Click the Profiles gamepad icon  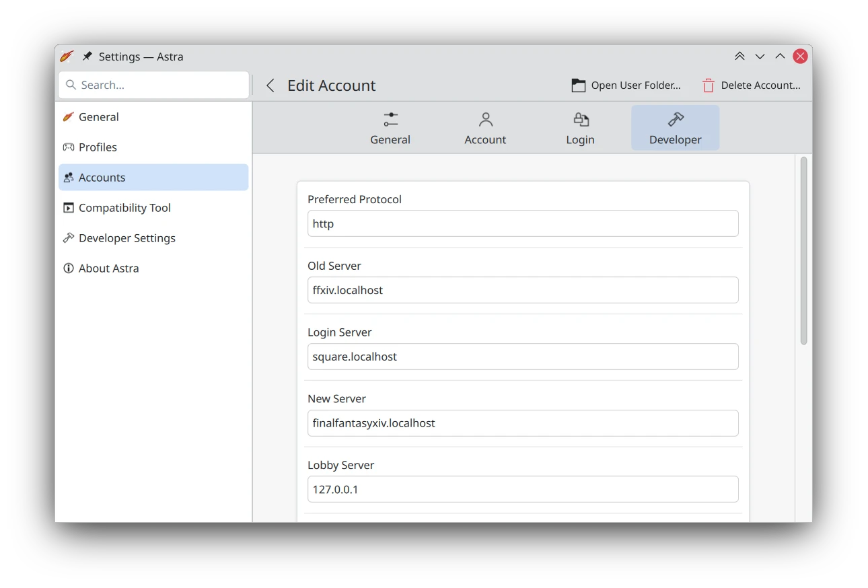click(x=69, y=147)
